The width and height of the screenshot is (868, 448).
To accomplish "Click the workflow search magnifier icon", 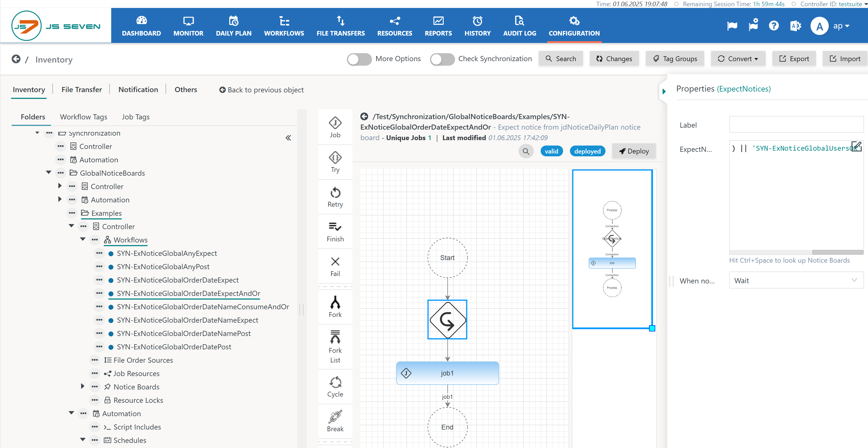I will point(526,151).
